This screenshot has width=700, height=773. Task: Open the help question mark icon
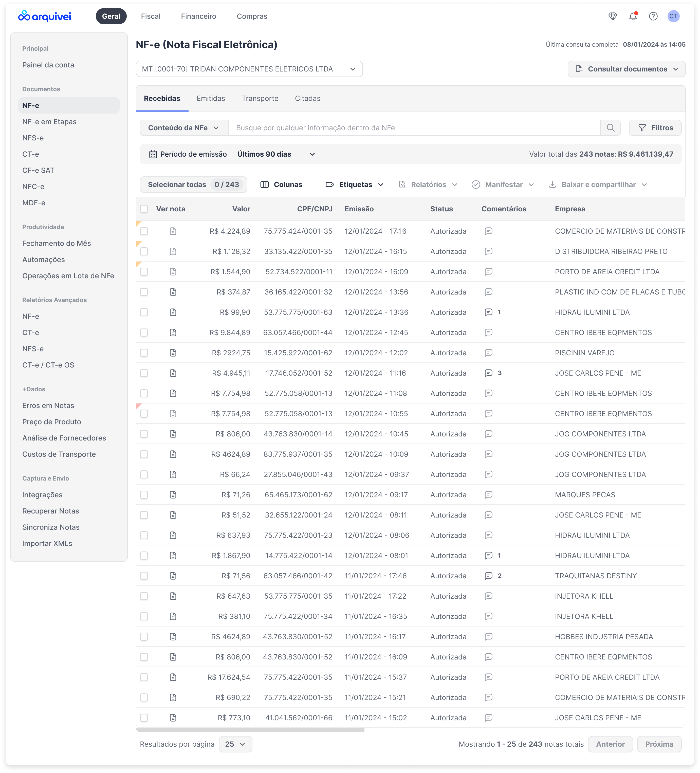pos(653,16)
